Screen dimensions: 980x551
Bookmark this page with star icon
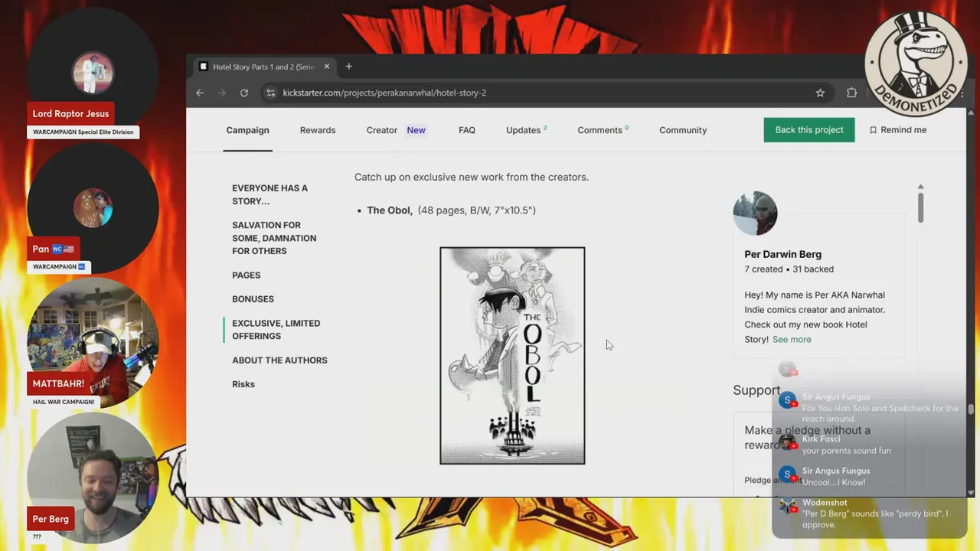(x=820, y=93)
